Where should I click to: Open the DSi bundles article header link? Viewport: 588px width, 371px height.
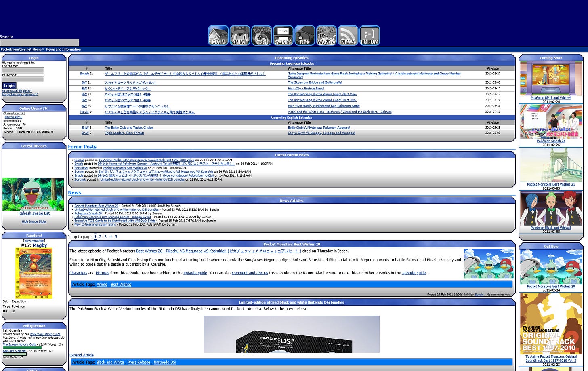click(292, 302)
